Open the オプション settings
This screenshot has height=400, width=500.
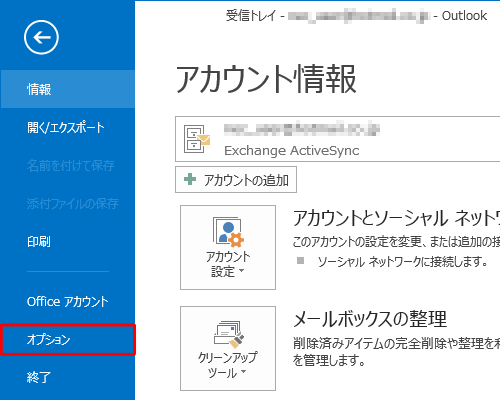67,340
